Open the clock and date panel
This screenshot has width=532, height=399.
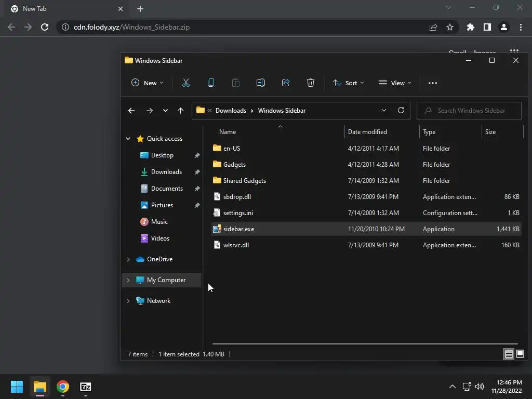507,387
